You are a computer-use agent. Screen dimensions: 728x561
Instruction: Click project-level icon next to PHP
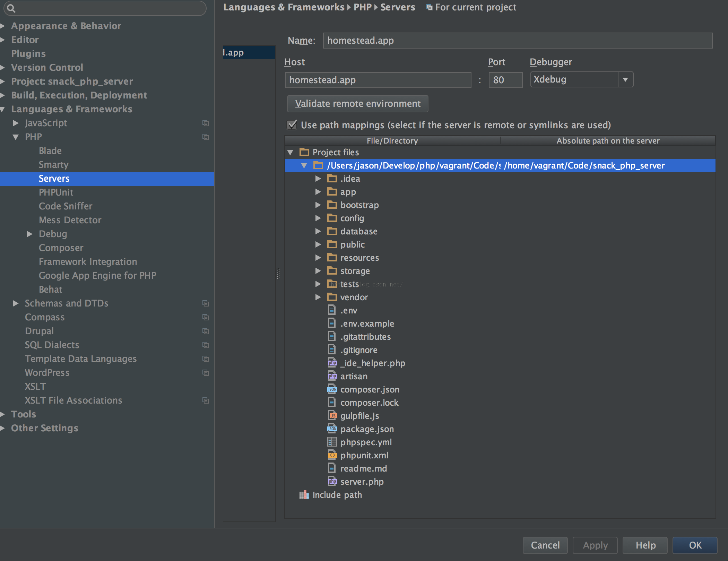point(206,137)
